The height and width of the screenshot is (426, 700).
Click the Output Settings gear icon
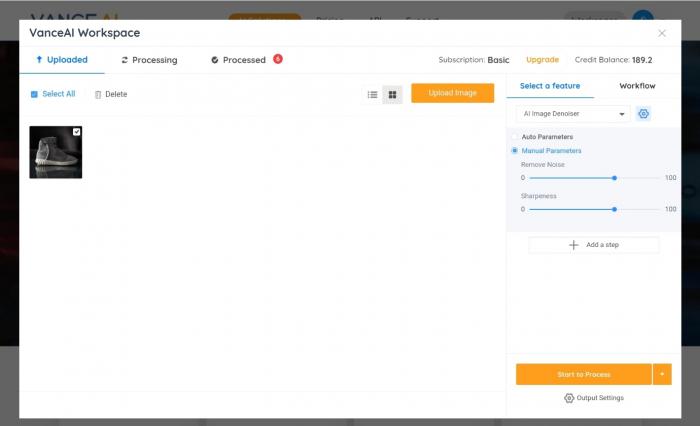coord(569,398)
